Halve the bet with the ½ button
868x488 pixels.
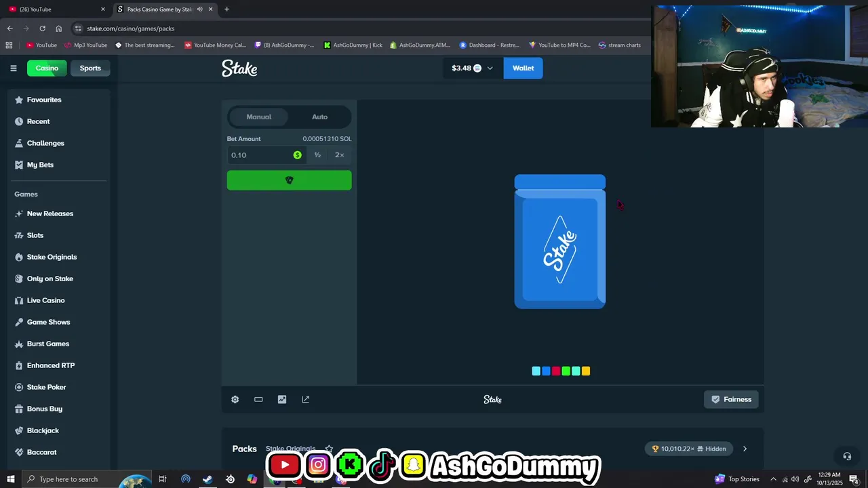[x=317, y=155]
